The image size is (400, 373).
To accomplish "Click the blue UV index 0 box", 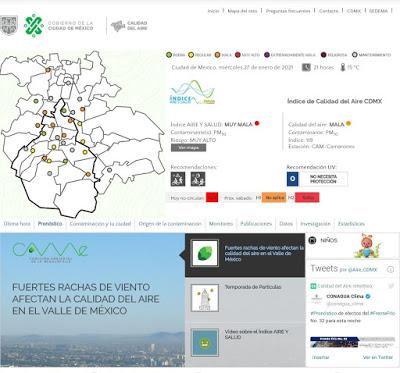I will pos(293,179).
